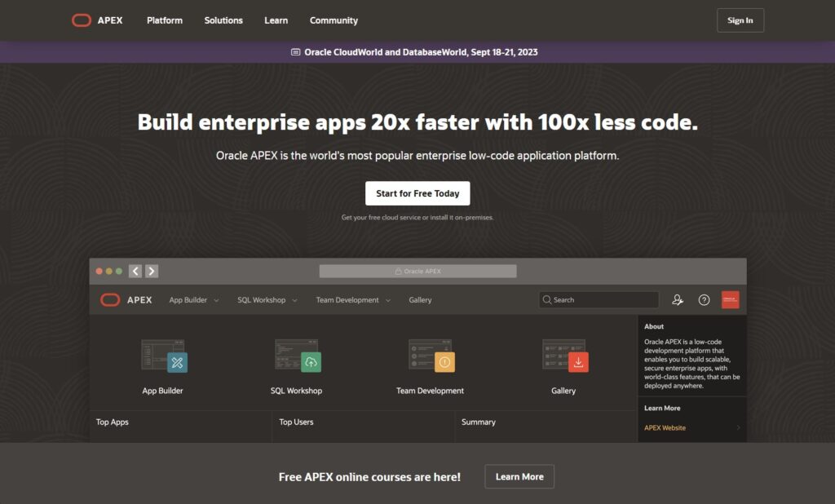Click the "Oracle APEX is a low-code" description

[x=691, y=364]
